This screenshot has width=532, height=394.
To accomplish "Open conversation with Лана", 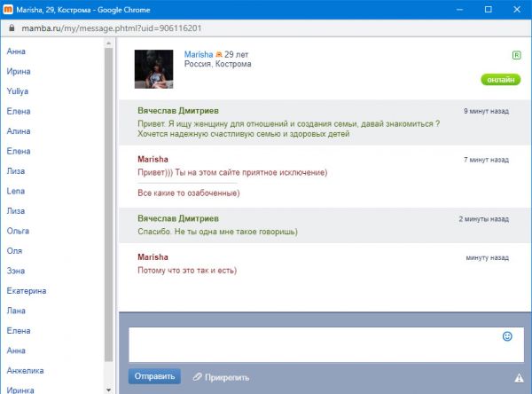I will point(16,311).
